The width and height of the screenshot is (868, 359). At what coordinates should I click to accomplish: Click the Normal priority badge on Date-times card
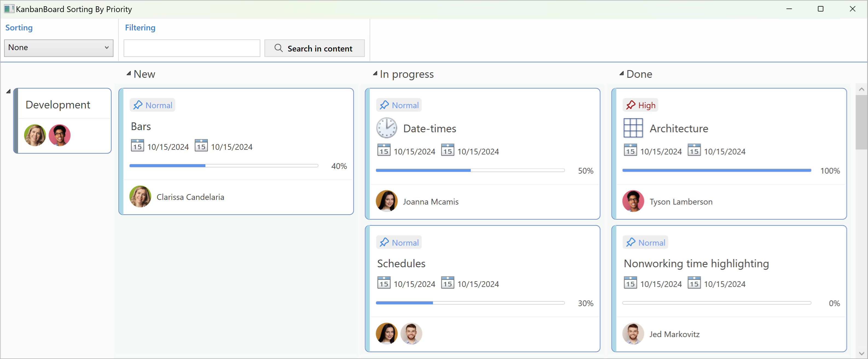pyautogui.click(x=399, y=105)
